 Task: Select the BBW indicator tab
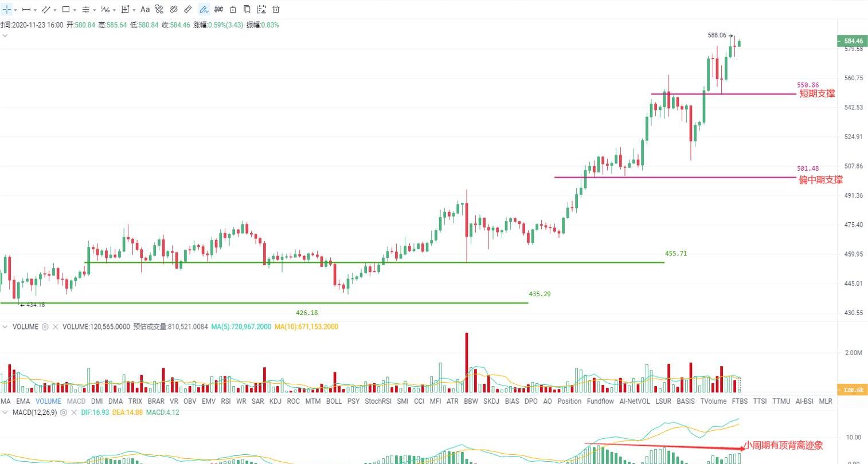point(471,401)
